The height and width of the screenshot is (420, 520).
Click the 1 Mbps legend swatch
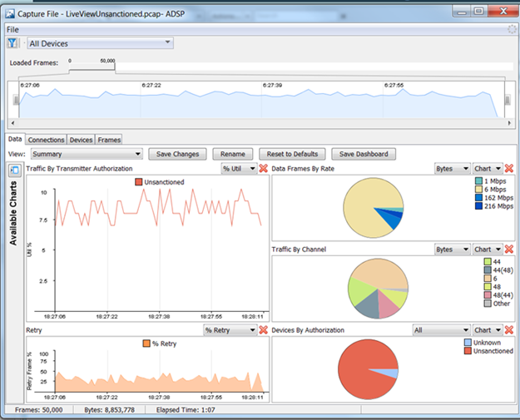coord(478,181)
